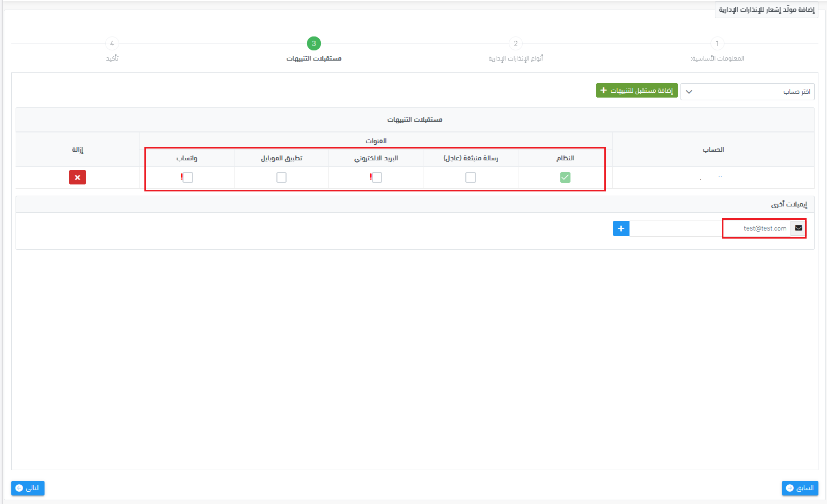
Task: Enable the تطبيق الموبايل checkbox
Action: (281, 177)
